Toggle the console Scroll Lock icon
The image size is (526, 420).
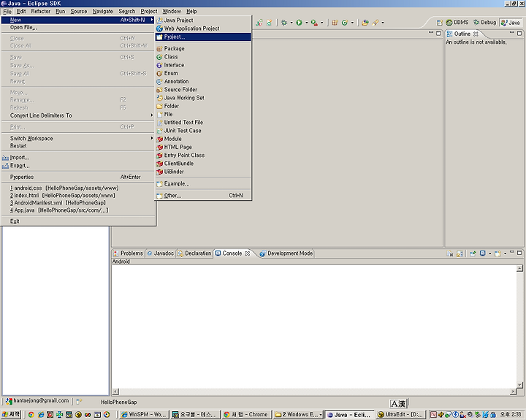(x=460, y=253)
